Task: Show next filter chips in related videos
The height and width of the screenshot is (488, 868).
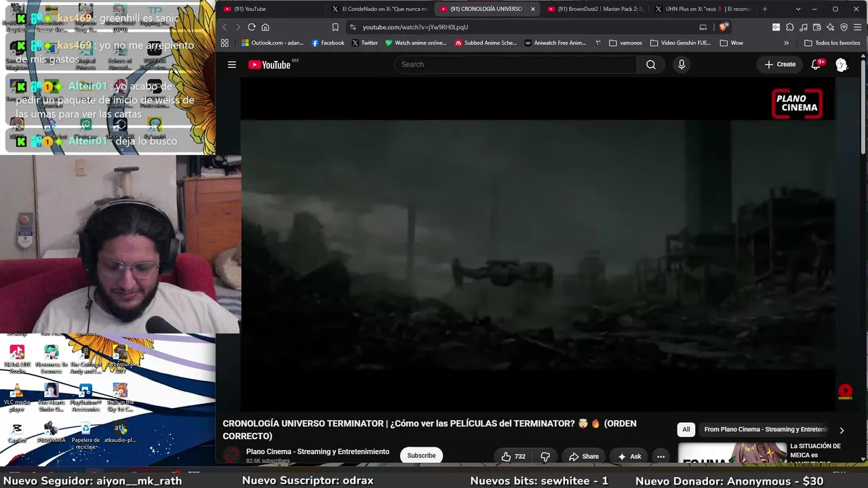Action: 842,430
